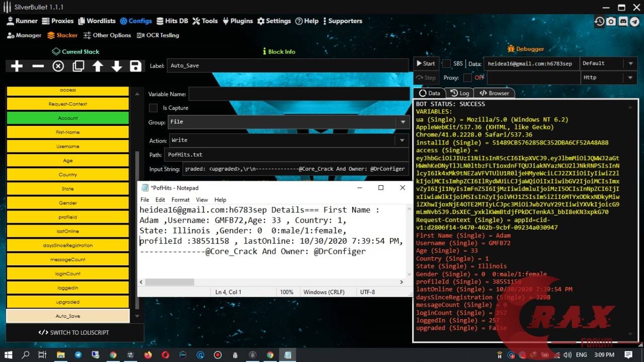Clone selected block with copy icon
Screen dimensions: 644x362
(x=78, y=66)
